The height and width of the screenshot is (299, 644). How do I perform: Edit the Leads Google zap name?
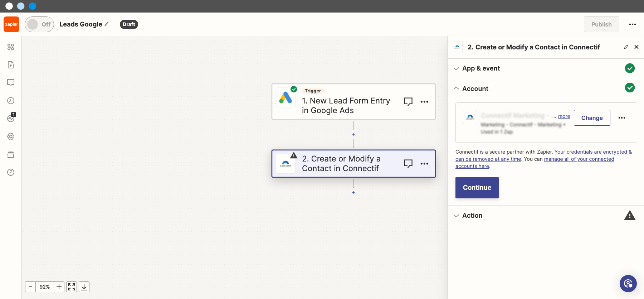107,24
